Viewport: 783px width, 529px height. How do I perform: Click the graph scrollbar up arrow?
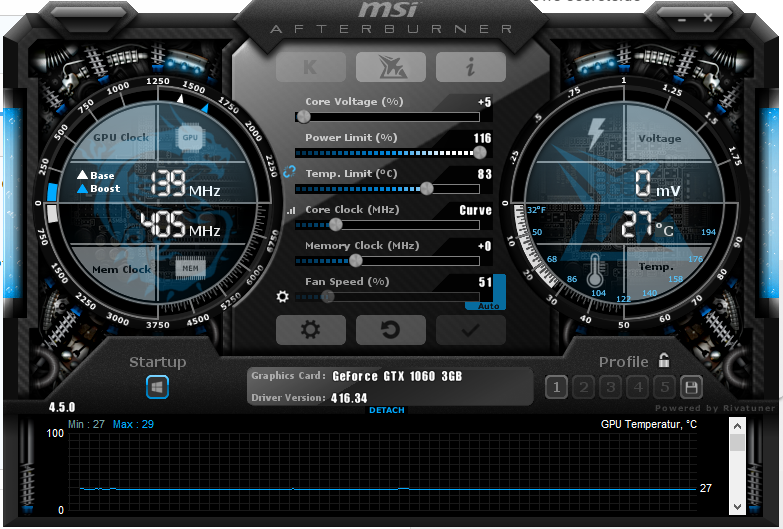click(737, 426)
